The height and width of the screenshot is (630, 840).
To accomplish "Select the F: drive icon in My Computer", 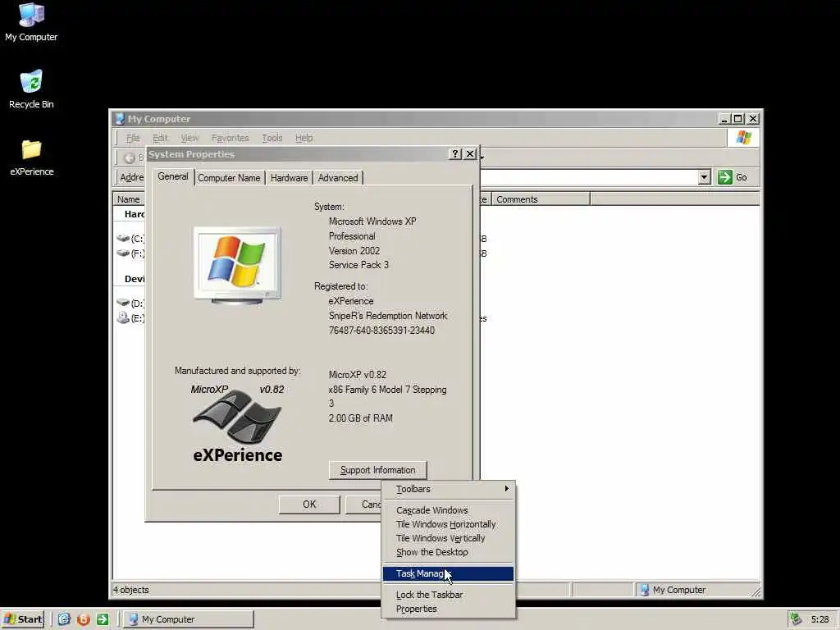I will coord(123,253).
